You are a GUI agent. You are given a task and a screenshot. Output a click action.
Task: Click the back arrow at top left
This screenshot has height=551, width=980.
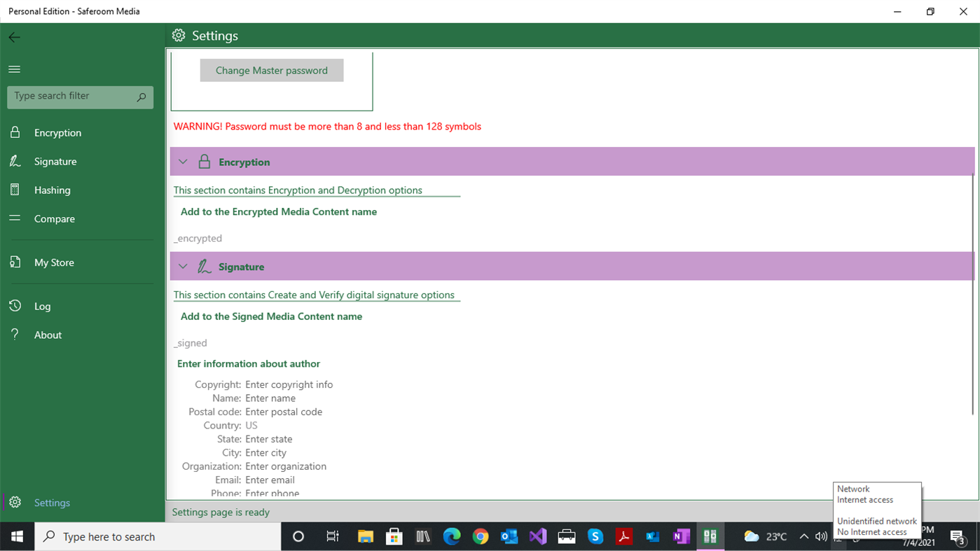pos(14,37)
